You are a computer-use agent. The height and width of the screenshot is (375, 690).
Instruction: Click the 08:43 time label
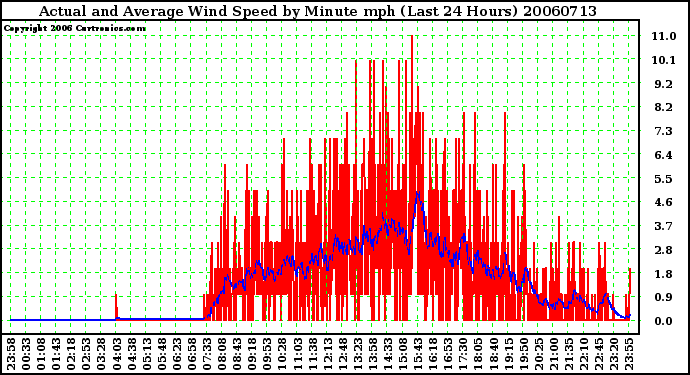(x=237, y=354)
